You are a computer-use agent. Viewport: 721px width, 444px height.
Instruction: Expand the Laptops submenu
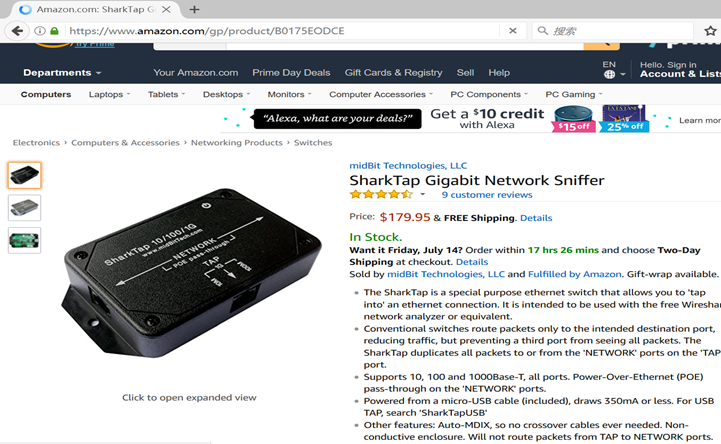click(109, 94)
